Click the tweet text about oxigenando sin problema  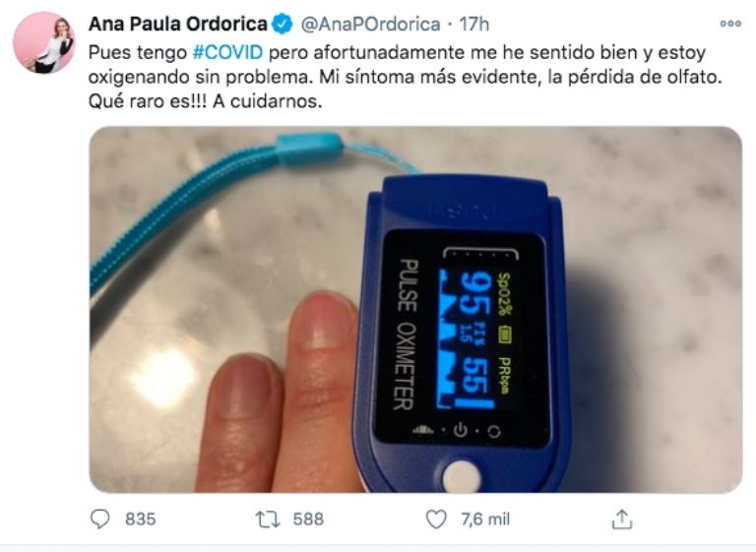point(405,77)
